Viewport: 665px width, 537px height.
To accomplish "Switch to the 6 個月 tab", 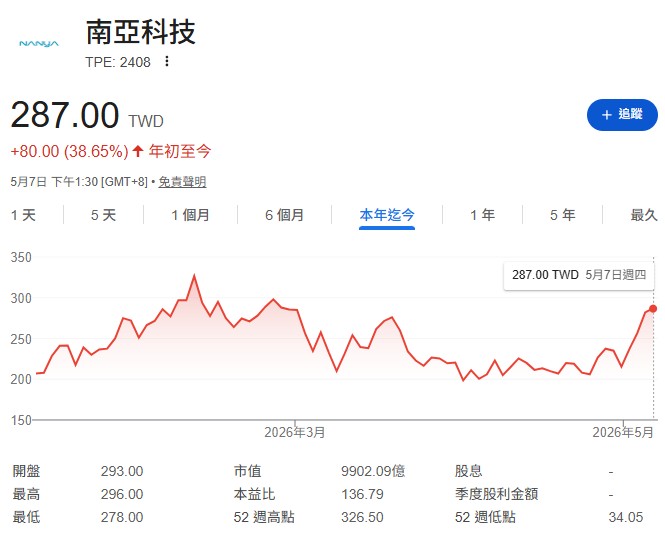I will click(x=285, y=215).
